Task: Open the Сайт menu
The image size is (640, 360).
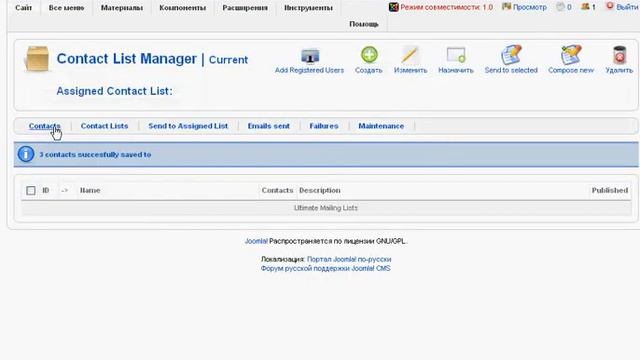Action: point(24,8)
